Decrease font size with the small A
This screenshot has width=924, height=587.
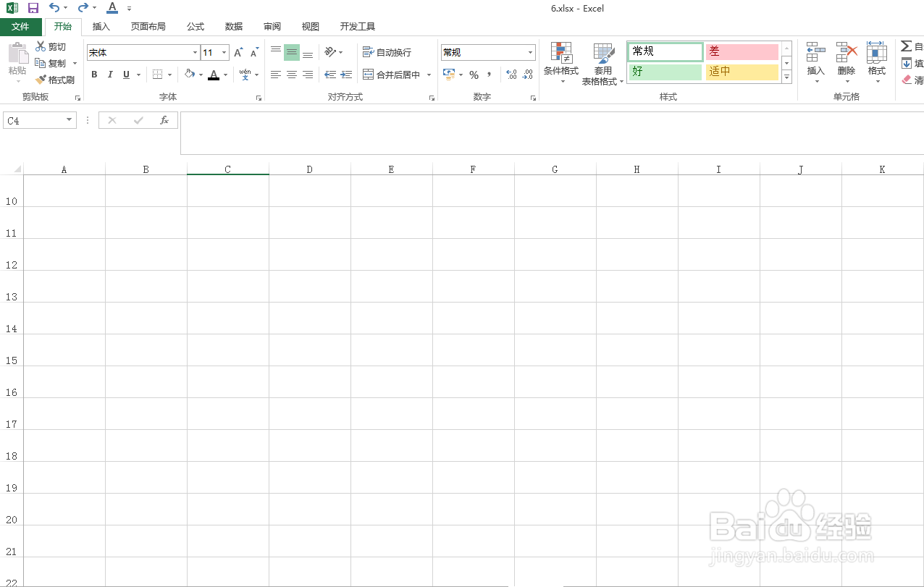coord(254,52)
